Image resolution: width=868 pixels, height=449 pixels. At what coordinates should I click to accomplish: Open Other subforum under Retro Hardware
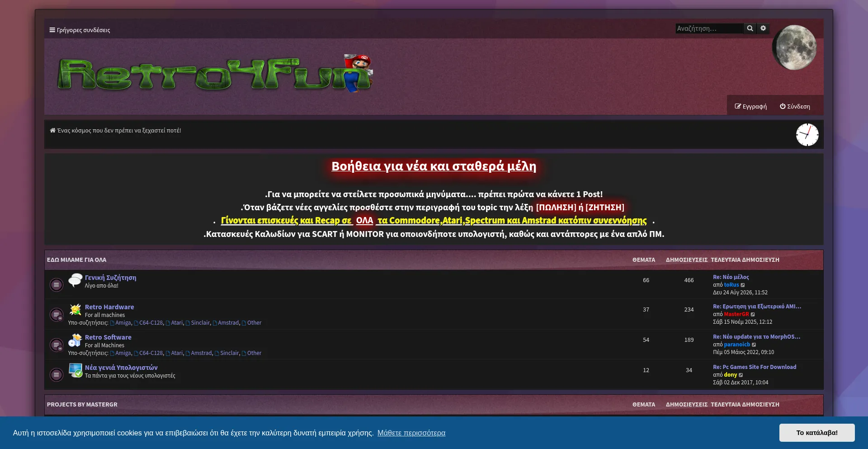tap(252, 323)
